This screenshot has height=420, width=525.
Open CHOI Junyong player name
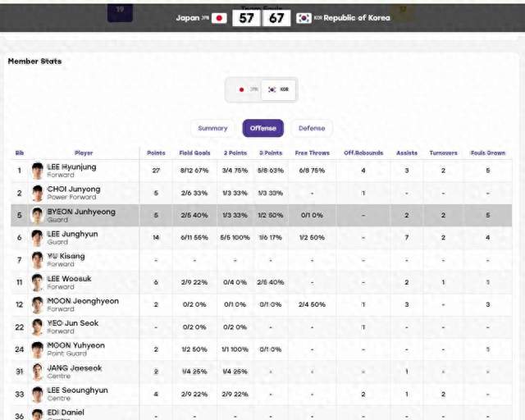click(x=74, y=189)
